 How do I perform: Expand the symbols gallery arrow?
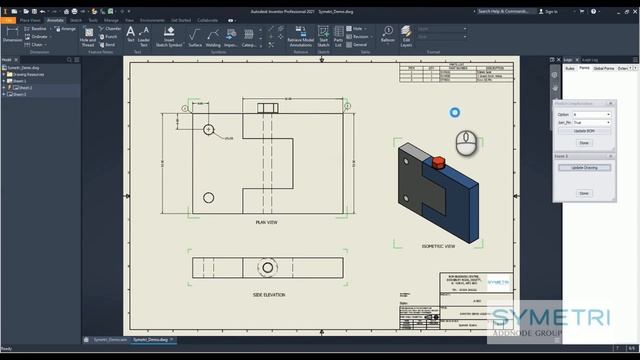(x=261, y=45)
